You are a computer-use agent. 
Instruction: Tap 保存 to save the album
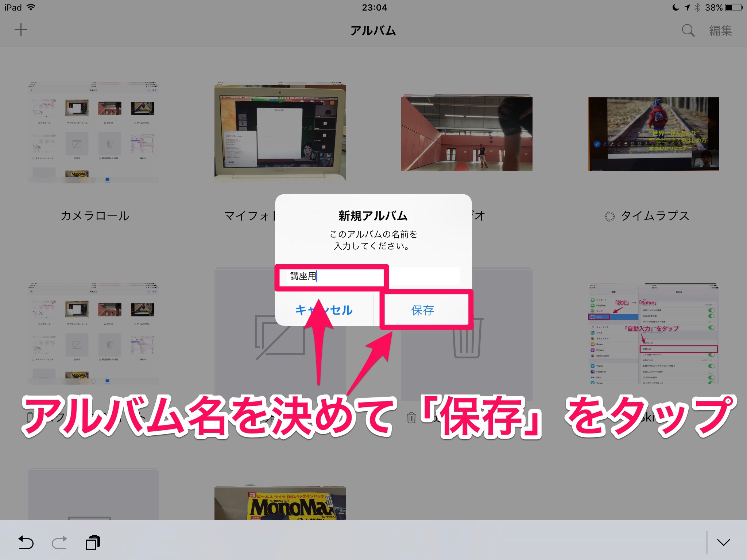coord(422,310)
